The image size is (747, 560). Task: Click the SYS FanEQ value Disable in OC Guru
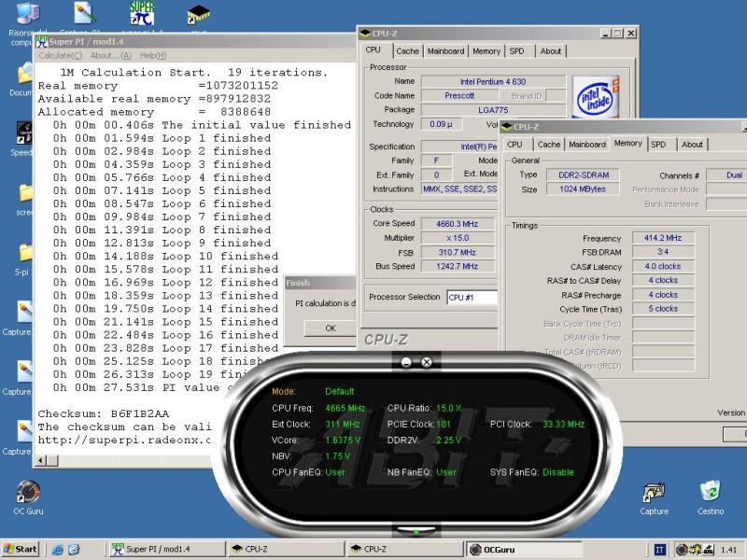558,472
